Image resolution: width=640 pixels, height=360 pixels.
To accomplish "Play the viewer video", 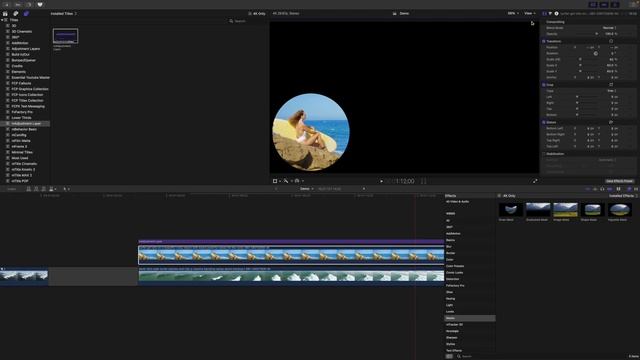I will (x=382, y=181).
